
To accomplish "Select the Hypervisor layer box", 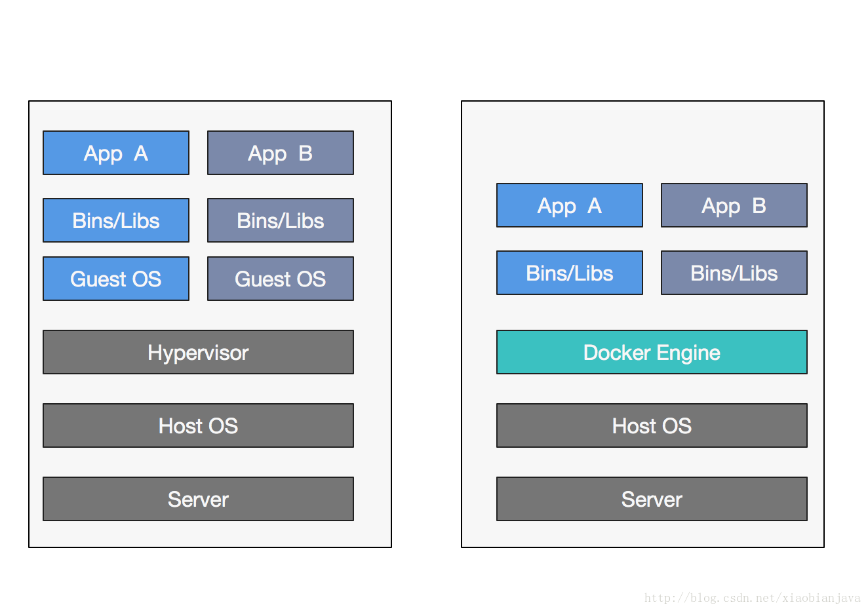I will [x=198, y=352].
